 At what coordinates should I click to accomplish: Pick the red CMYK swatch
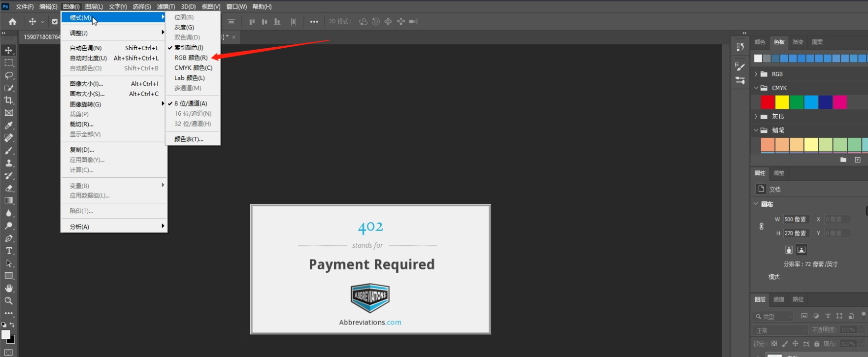(768, 102)
